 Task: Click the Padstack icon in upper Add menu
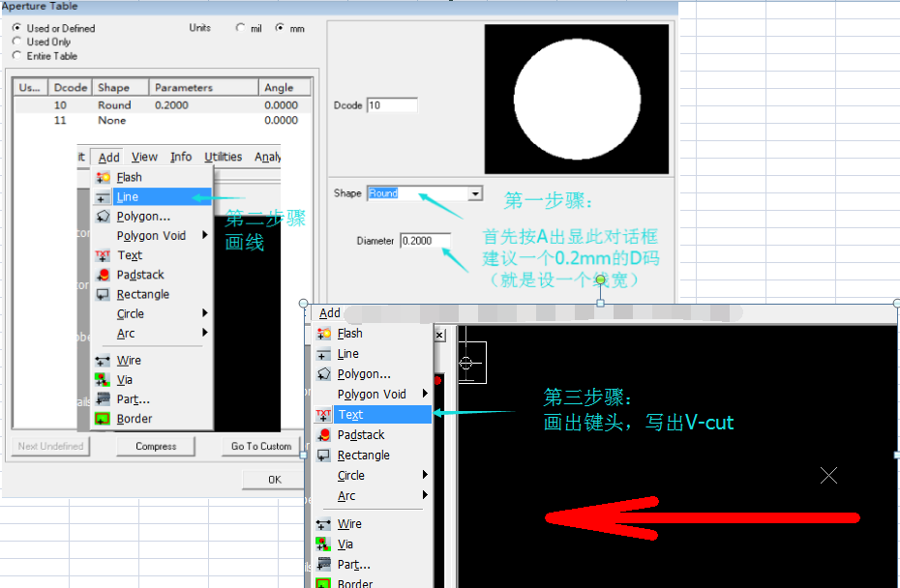coord(104,275)
